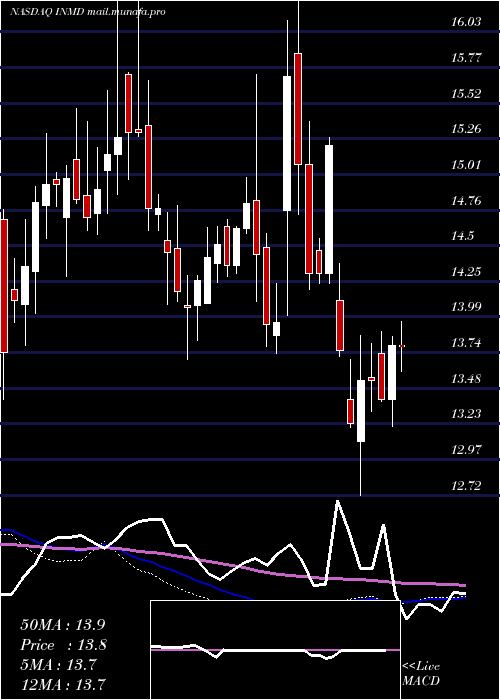
Task: Click the 15.77 price axis label
Action: 466,58
